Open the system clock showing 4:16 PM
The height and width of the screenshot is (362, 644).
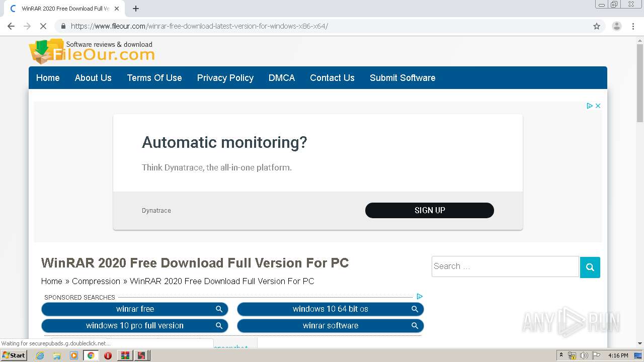[618, 355]
